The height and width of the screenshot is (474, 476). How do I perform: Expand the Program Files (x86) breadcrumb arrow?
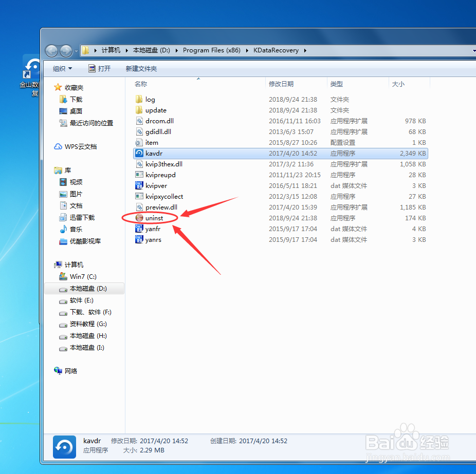(x=247, y=50)
